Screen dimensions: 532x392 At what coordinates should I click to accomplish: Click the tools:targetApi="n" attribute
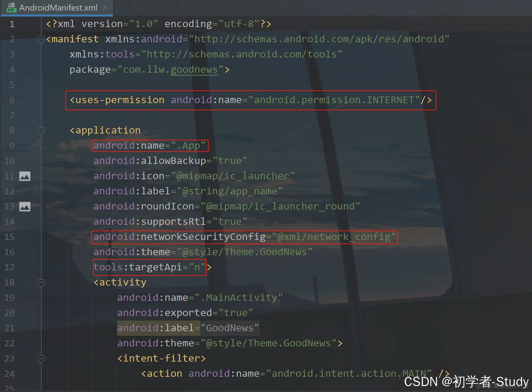[x=150, y=267]
